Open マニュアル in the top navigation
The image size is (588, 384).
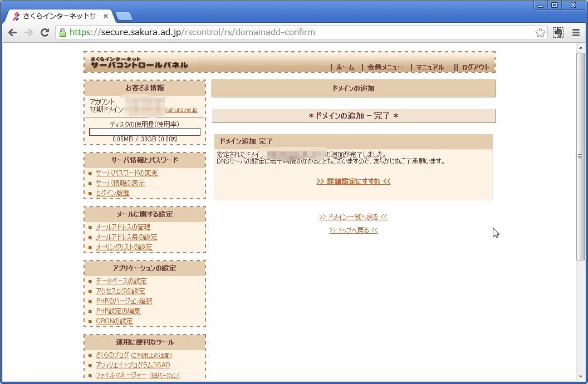click(x=430, y=67)
